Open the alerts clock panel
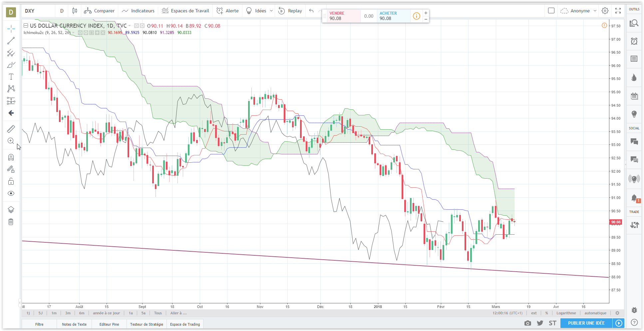The height and width of the screenshot is (331, 644). 634,41
